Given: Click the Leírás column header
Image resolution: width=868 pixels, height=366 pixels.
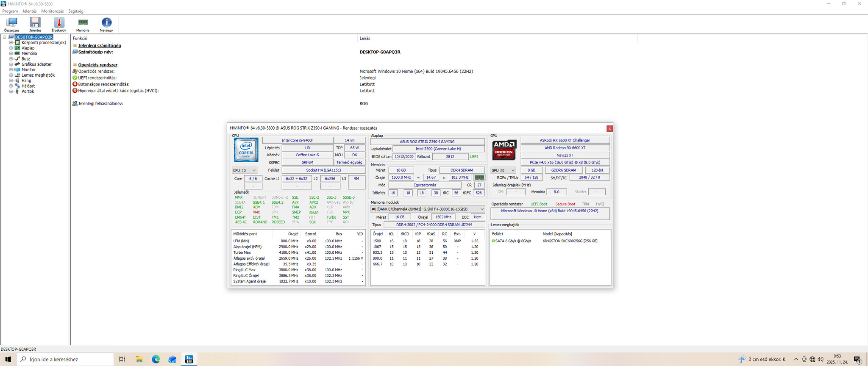Looking at the screenshot, I should pos(365,38).
